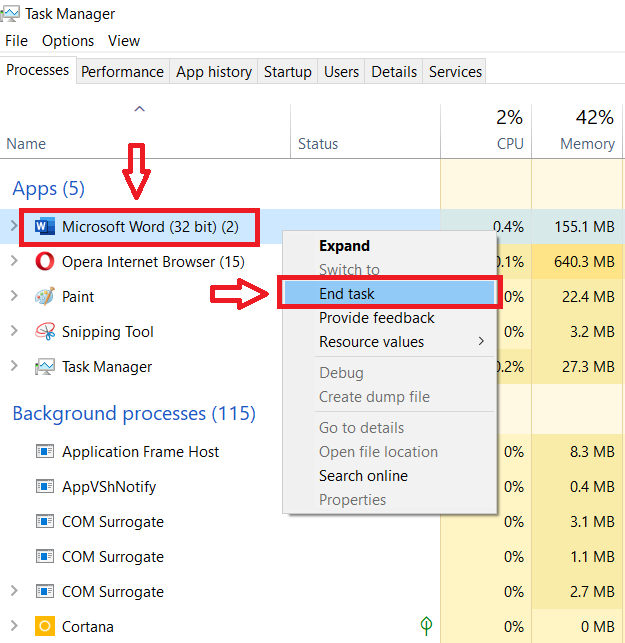This screenshot has height=643, width=625.
Task: Switch to the Services tab
Action: 455,72
